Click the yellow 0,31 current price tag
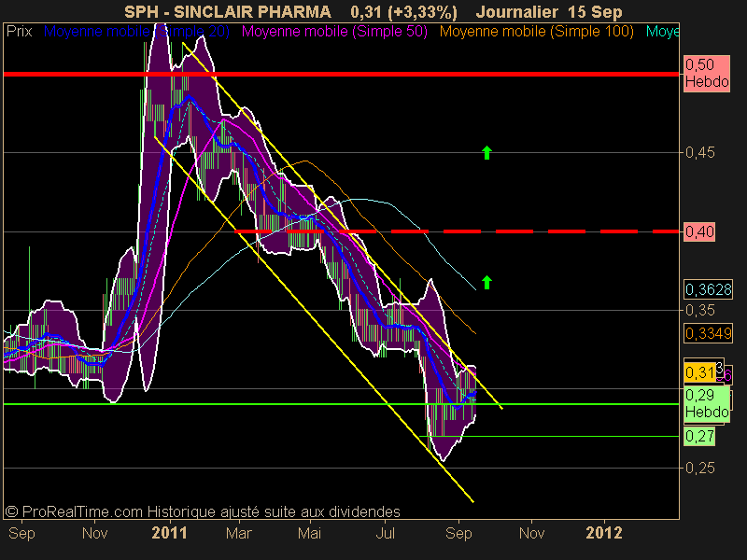The height and width of the screenshot is (560, 747). pyautogui.click(x=699, y=371)
